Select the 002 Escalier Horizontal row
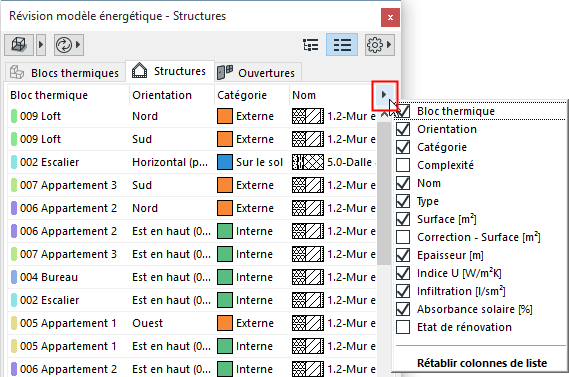569x377 pixels. click(192, 162)
